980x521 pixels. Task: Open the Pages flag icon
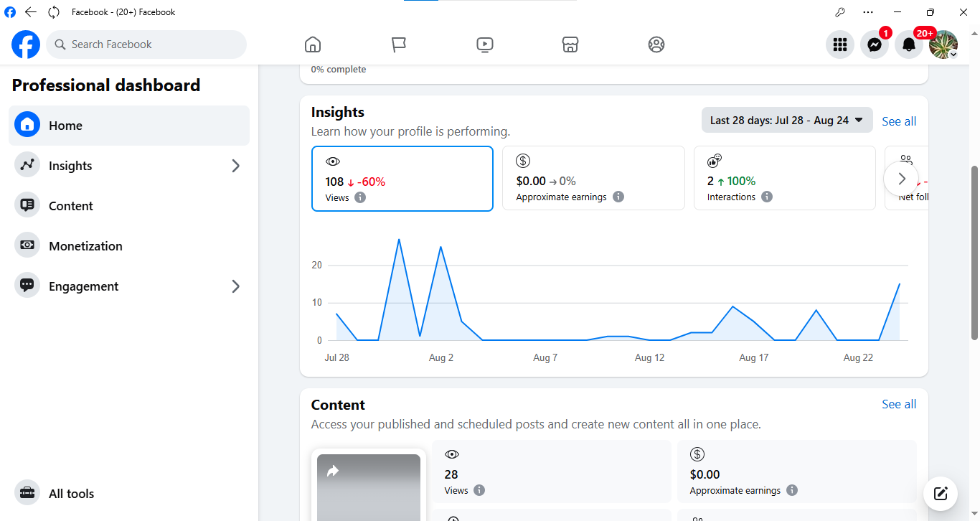[x=399, y=44]
